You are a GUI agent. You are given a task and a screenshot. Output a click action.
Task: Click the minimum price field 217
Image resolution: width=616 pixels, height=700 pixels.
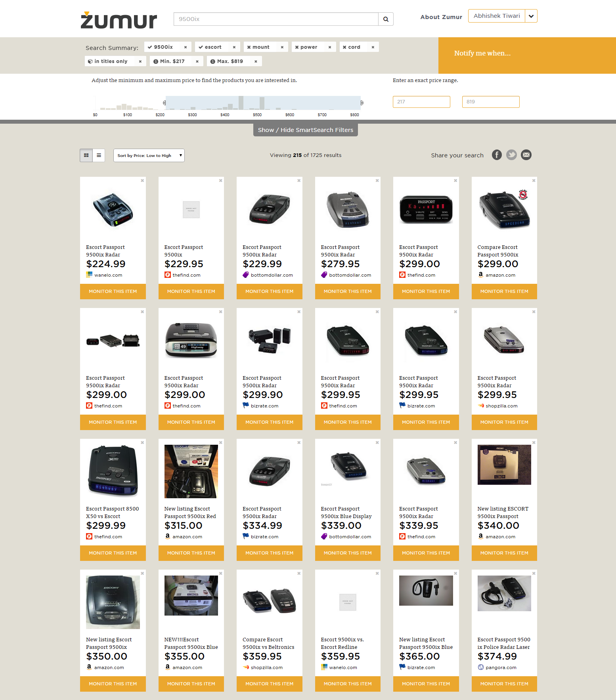tap(421, 102)
